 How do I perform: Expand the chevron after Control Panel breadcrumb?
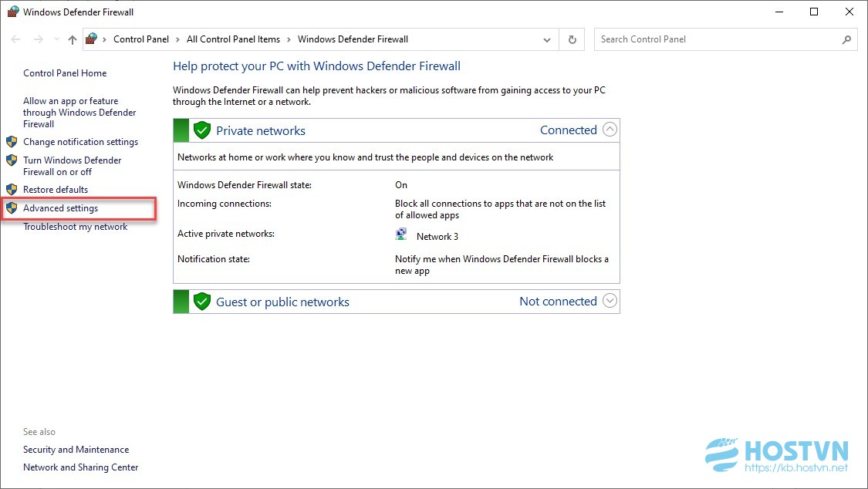pyautogui.click(x=177, y=40)
